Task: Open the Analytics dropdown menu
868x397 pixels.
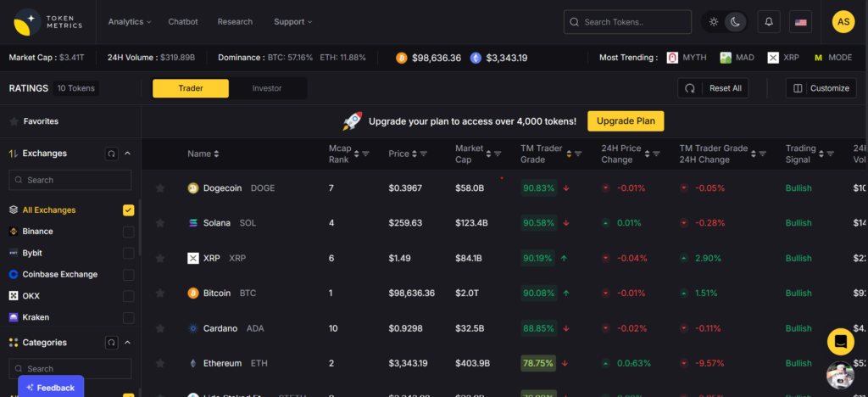Action: pos(130,21)
